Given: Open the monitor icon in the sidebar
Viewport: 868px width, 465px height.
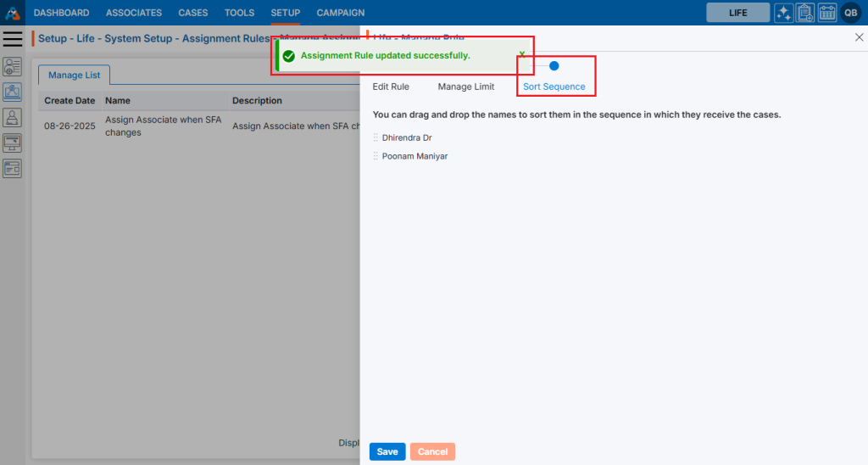Looking at the screenshot, I should [x=13, y=143].
